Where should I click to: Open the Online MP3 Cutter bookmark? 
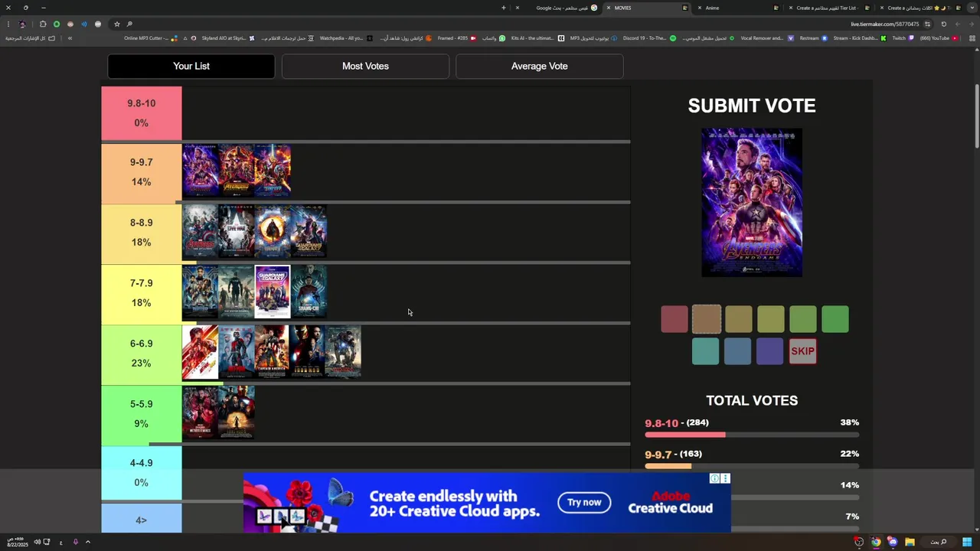(151, 38)
